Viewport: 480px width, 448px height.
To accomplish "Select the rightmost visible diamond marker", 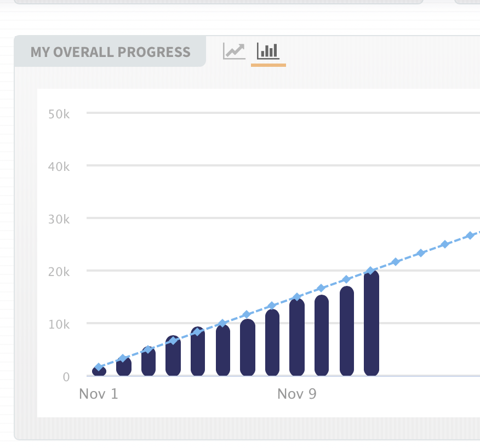I will (470, 236).
